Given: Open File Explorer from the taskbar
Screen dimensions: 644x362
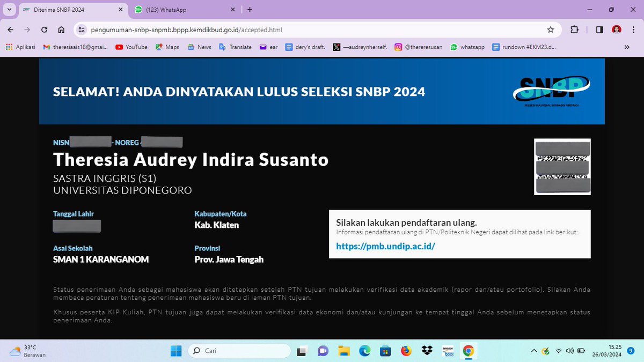Looking at the screenshot, I should pyautogui.click(x=344, y=351).
